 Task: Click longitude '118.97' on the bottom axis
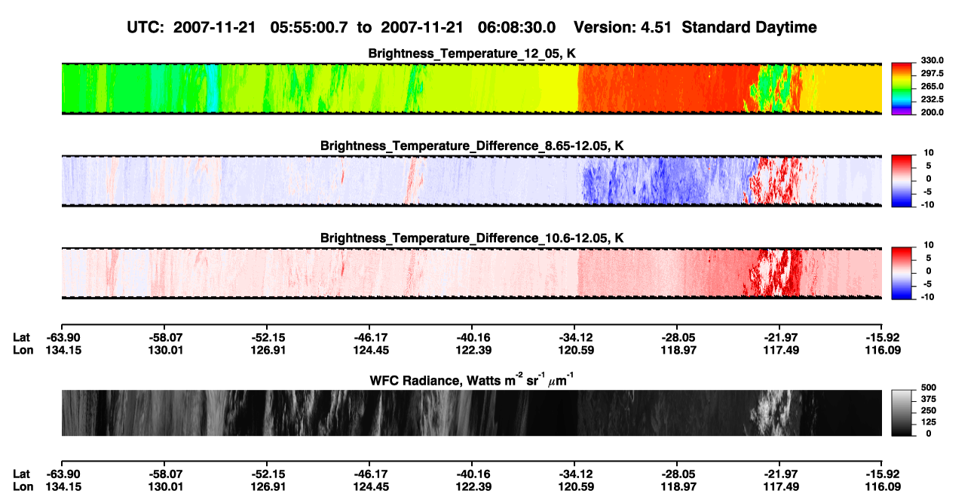(678, 486)
